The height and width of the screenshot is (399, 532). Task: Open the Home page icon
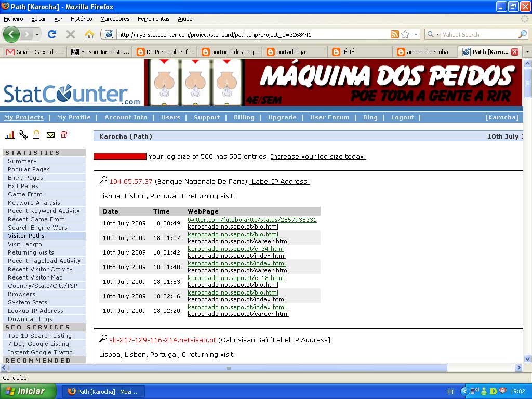tap(89, 34)
